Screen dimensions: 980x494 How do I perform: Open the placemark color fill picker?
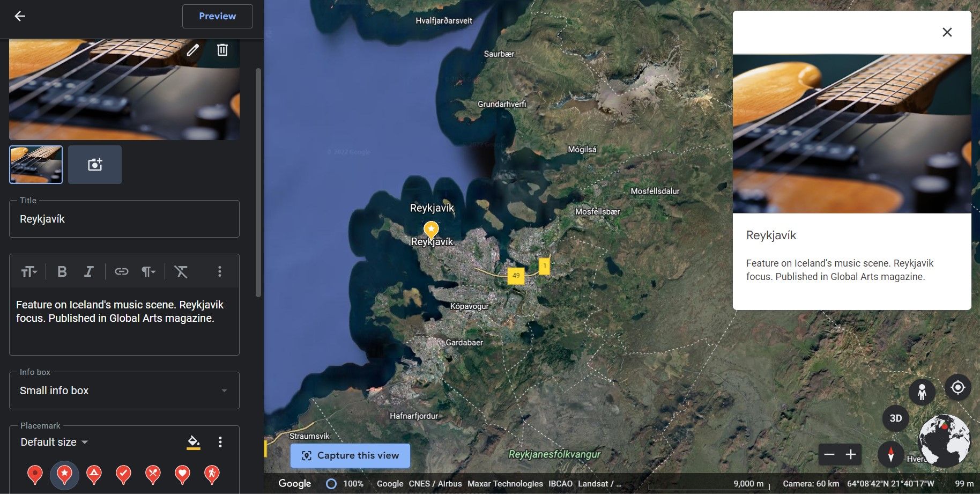pyautogui.click(x=193, y=442)
